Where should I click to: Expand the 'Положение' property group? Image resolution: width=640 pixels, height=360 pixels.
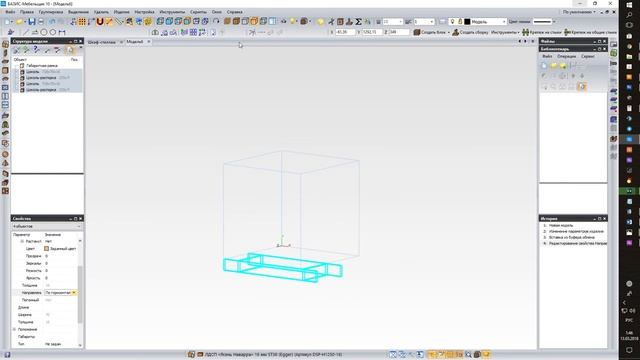(x=14, y=329)
